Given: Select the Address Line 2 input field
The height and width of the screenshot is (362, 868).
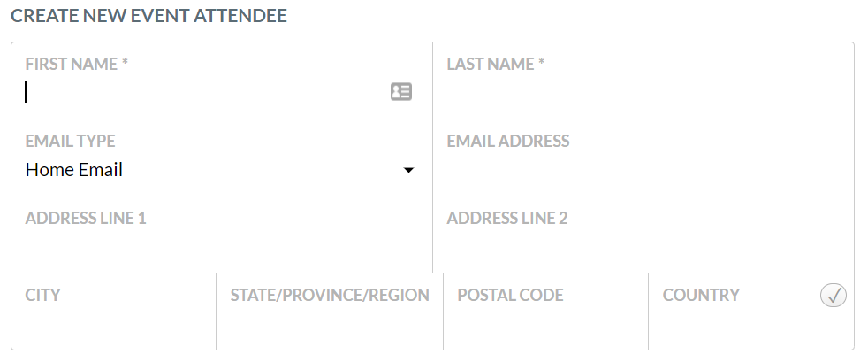Looking at the screenshot, I should 643,247.
